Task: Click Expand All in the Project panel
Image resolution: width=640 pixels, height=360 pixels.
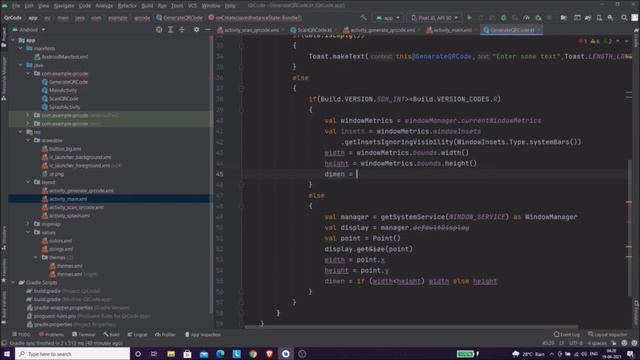Action: [171, 29]
